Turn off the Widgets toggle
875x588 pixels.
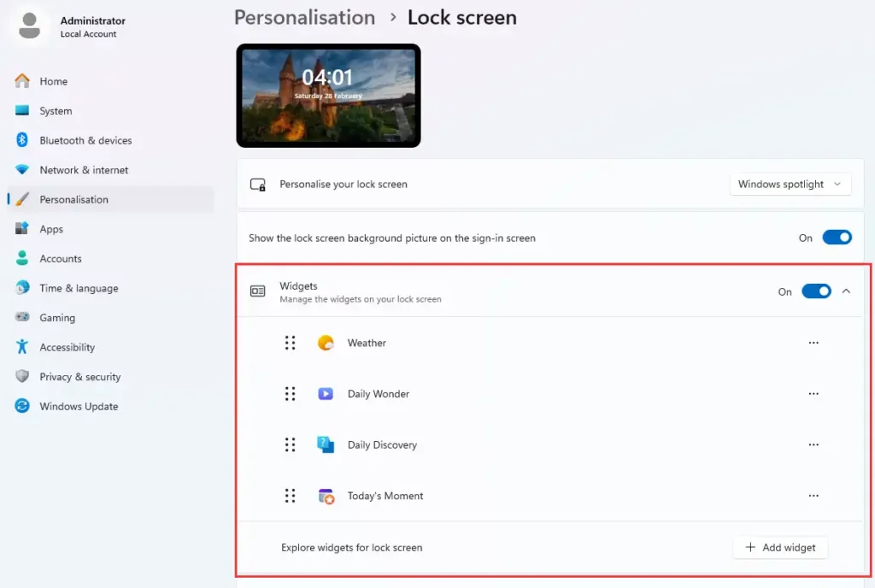[816, 291]
